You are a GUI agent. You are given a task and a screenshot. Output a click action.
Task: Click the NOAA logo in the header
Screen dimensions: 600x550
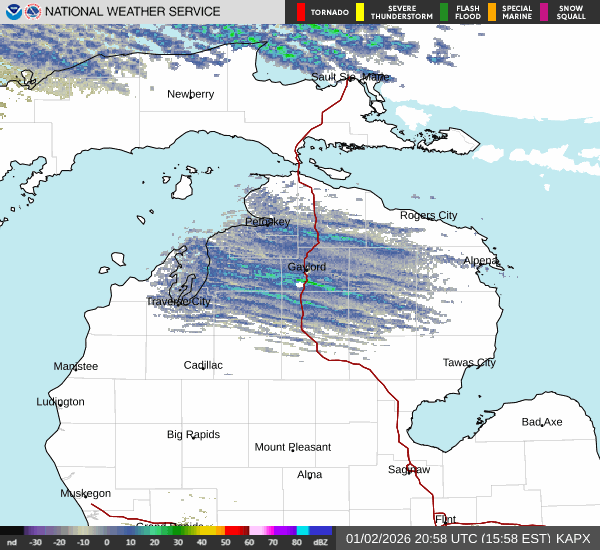[13, 12]
